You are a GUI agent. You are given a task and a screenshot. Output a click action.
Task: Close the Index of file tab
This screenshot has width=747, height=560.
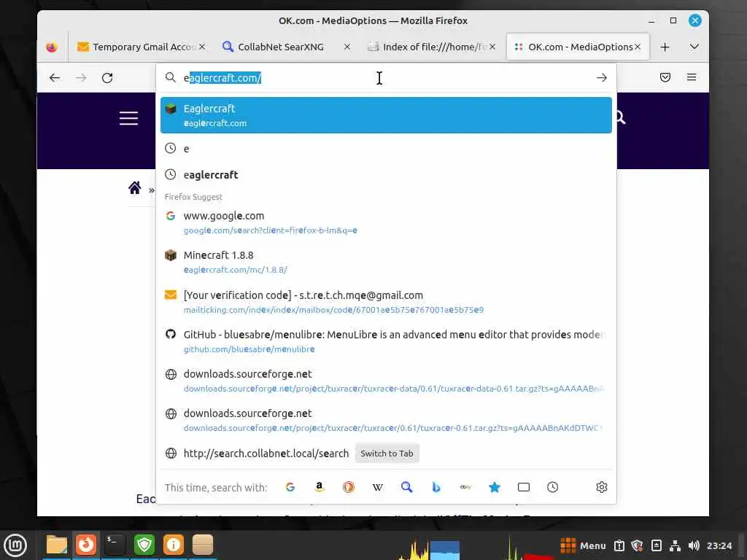pyautogui.click(x=492, y=47)
